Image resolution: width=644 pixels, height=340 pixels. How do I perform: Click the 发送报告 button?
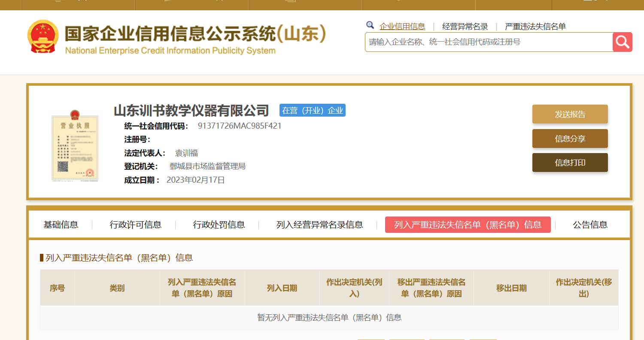click(x=570, y=114)
